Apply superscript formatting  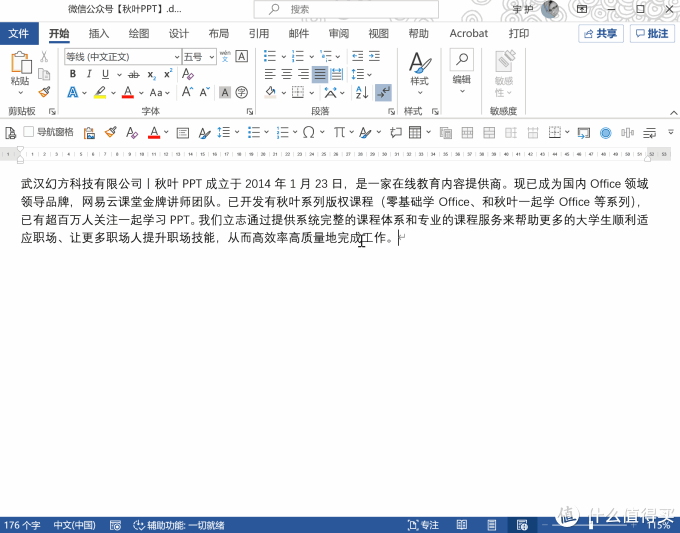click(x=168, y=74)
